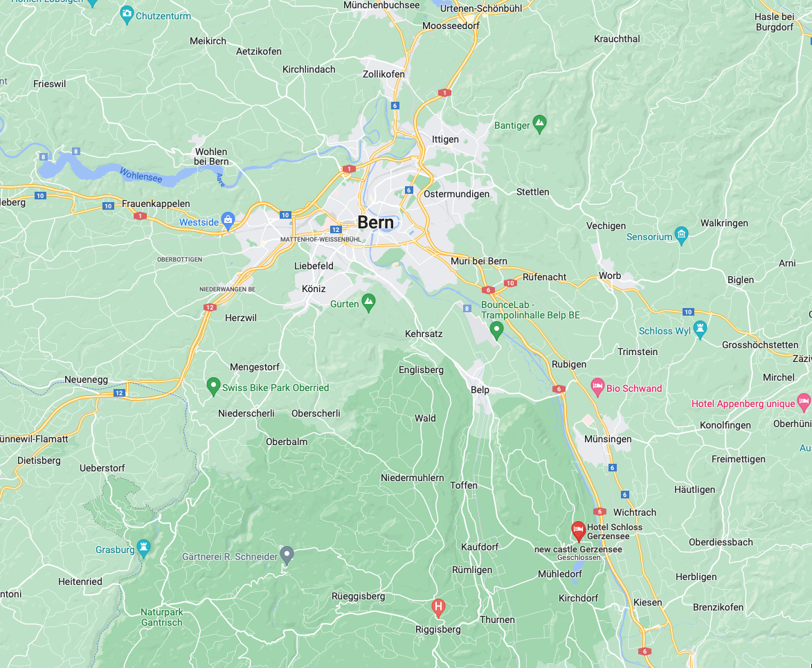Click the Wohlensee lake label
Image resolution: width=812 pixels, height=668 pixels.
(141, 176)
